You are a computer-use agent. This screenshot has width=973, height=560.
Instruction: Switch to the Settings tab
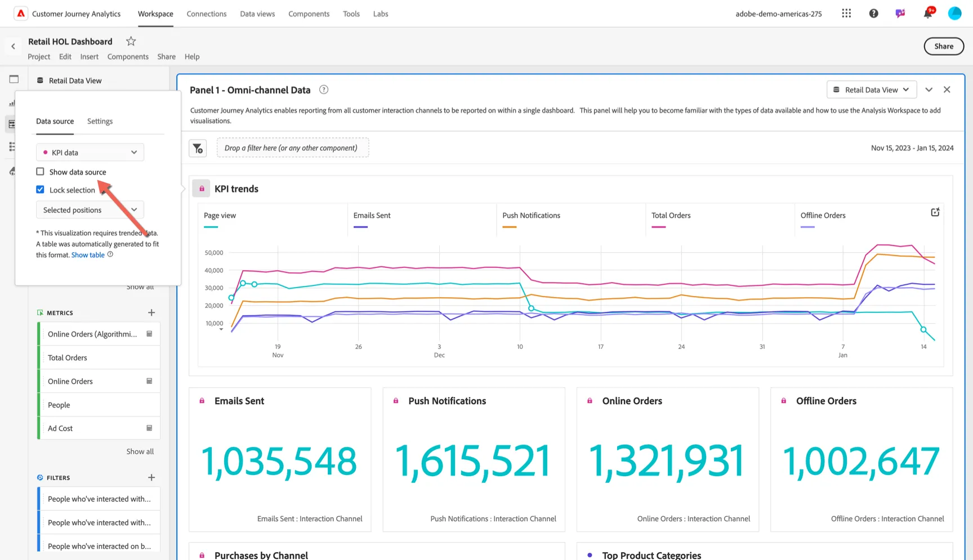click(100, 122)
